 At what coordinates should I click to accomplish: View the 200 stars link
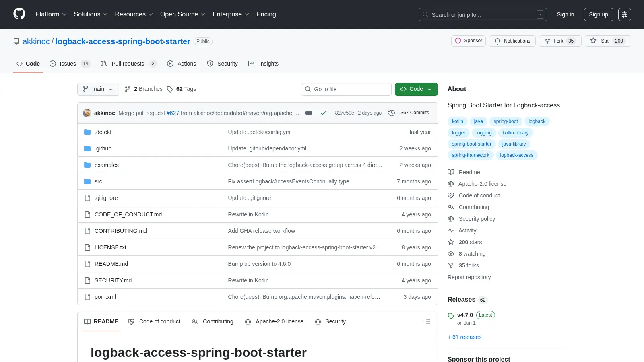coord(465,242)
